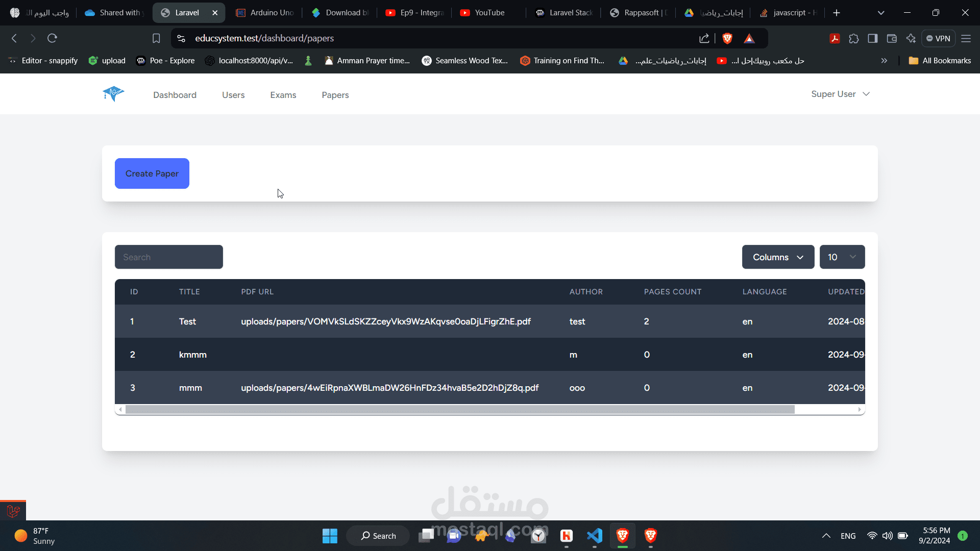Open the Users nav item
Image resolution: width=980 pixels, height=551 pixels.
[233, 95]
